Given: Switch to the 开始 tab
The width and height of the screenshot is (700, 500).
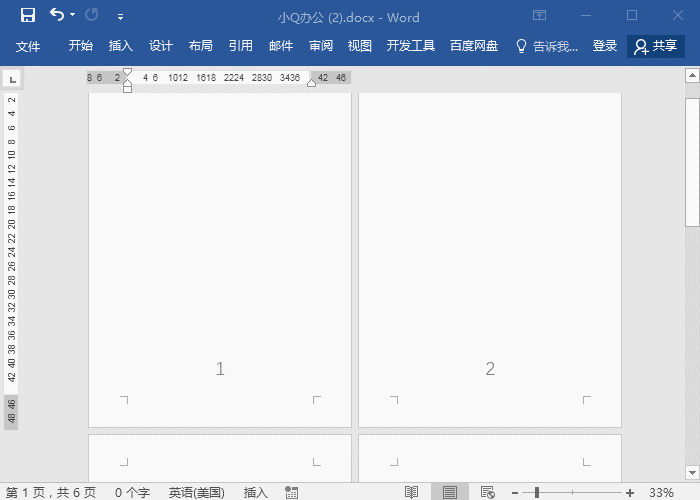Looking at the screenshot, I should tap(81, 46).
